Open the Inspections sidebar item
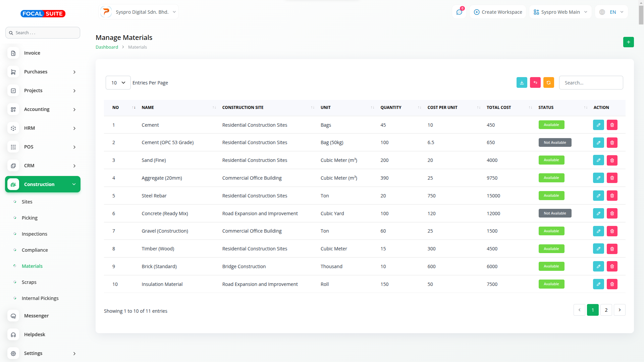 pyautogui.click(x=35, y=234)
